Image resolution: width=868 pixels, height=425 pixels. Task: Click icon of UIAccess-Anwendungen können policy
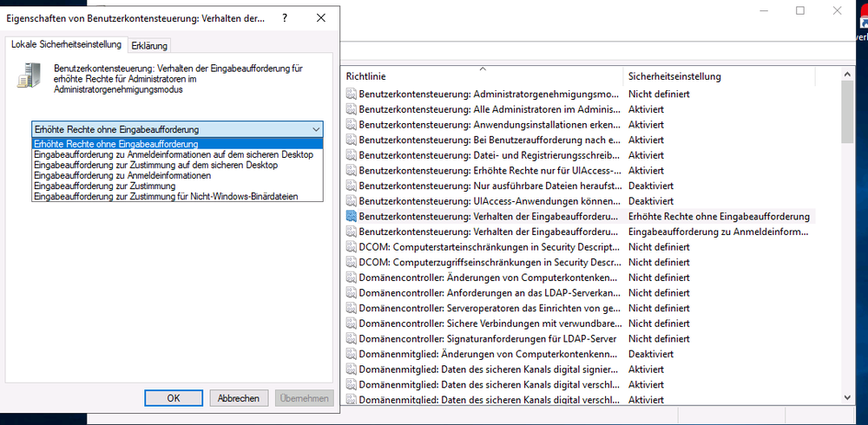pyautogui.click(x=351, y=200)
